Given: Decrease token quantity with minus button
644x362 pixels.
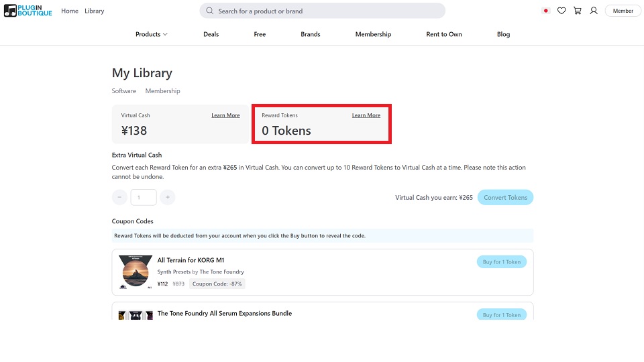Looking at the screenshot, I should (119, 197).
